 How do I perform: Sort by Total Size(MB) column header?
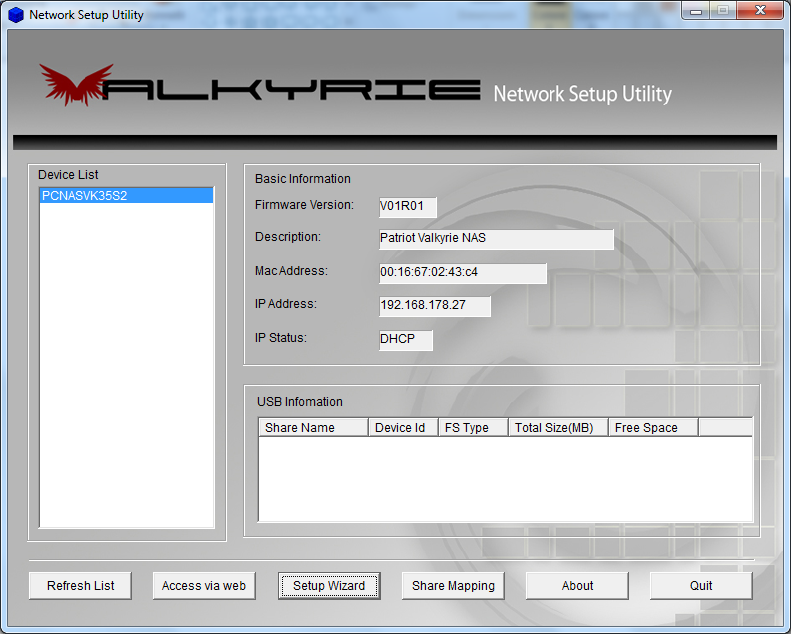[558, 428]
